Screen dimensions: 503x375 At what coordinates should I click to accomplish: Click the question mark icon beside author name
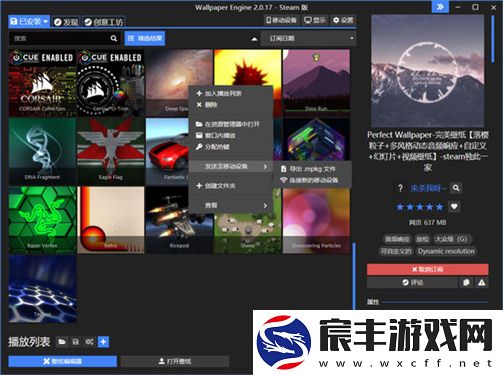[x=400, y=188]
